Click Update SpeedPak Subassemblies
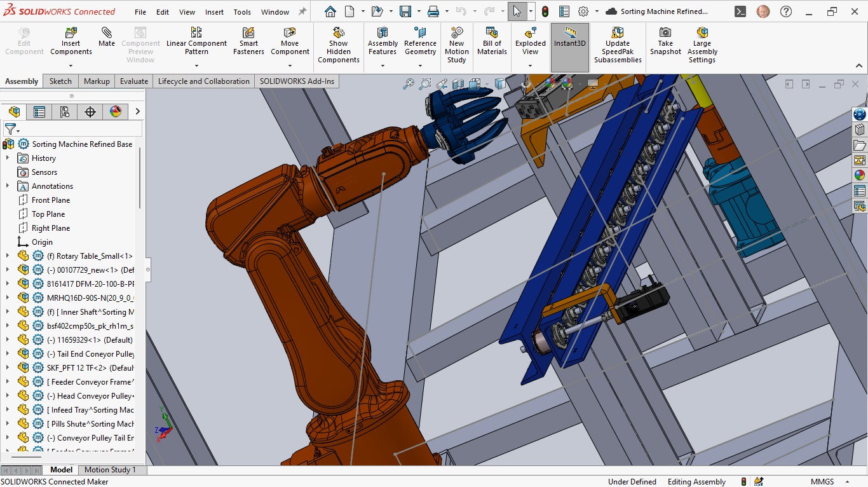 [618, 45]
